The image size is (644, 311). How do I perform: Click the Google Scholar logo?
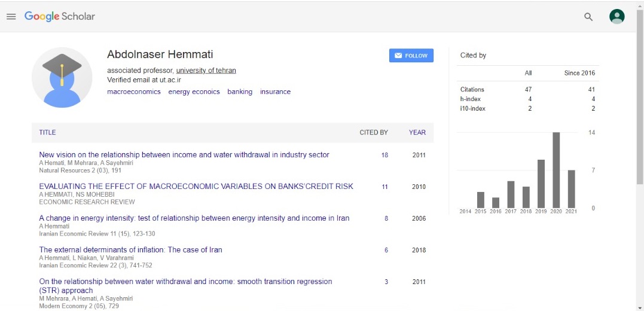60,17
